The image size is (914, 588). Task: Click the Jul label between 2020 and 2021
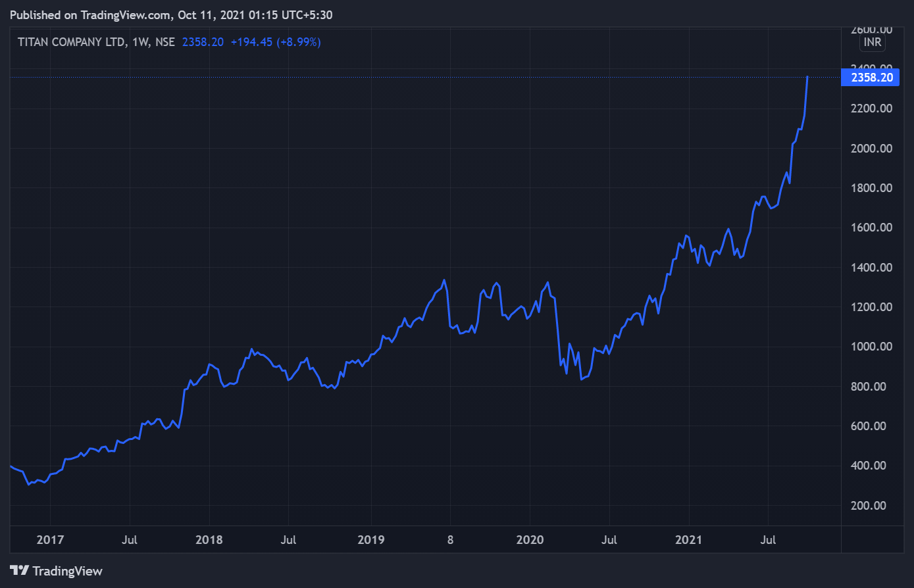point(609,540)
